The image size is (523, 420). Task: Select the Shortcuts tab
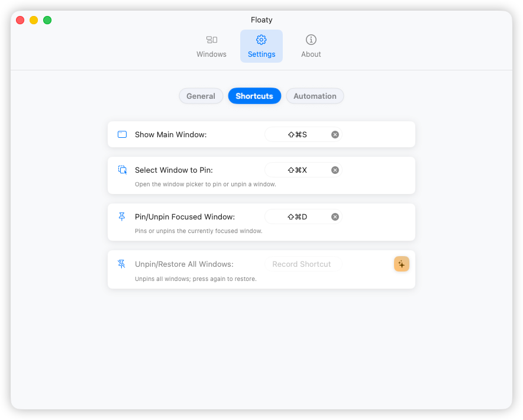tap(254, 96)
